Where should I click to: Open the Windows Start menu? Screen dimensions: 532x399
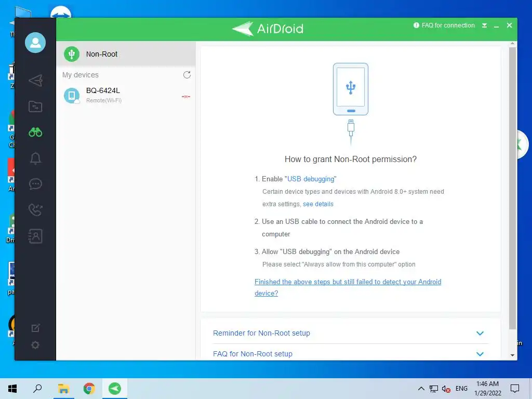[x=12, y=389]
